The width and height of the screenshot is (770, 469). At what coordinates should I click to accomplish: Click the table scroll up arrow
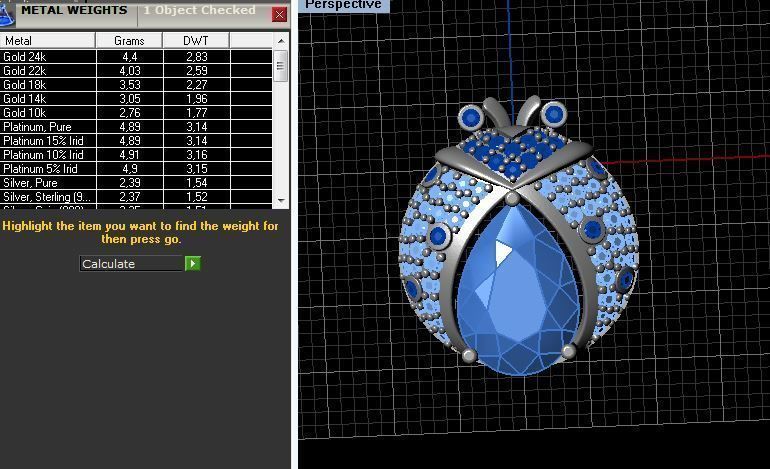pos(281,41)
